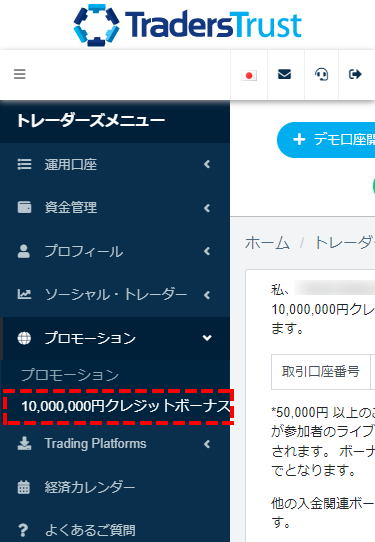Toggle the hamburger menu icon

(x=20, y=74)
